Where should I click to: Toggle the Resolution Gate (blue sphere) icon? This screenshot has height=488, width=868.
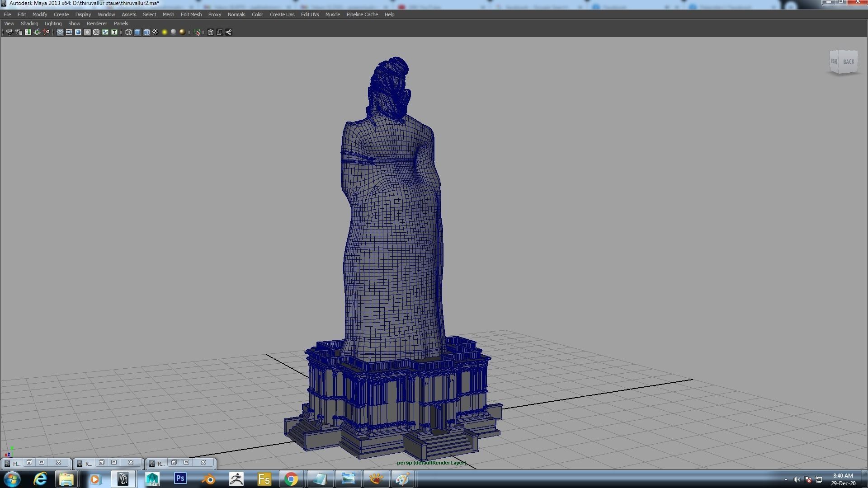[78, 32]
